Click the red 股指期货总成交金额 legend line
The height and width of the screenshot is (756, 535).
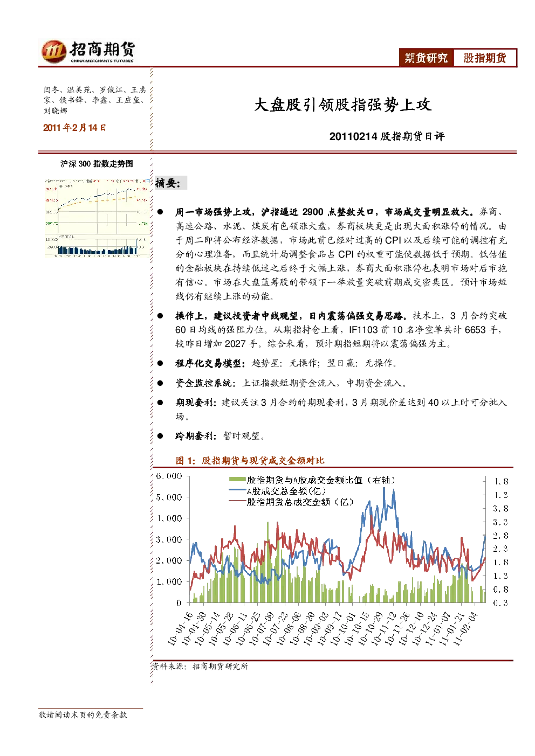point(237,502)
